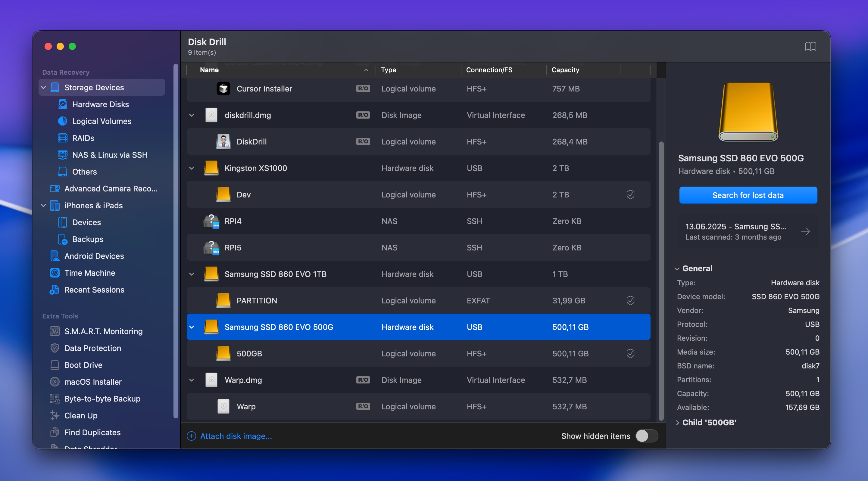Viewport: 868px width, 481px height.
Task: Click protection shield on PARTITION volume
Action: (x=630, y=300)
